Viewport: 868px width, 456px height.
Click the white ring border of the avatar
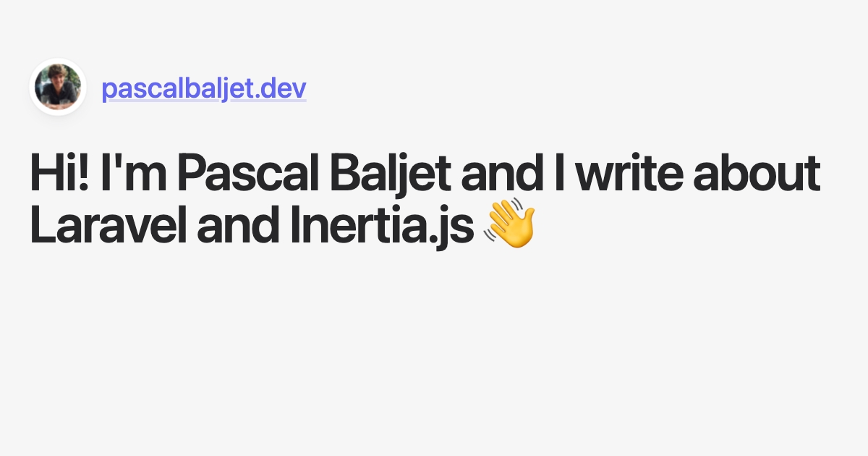[58, 62]
